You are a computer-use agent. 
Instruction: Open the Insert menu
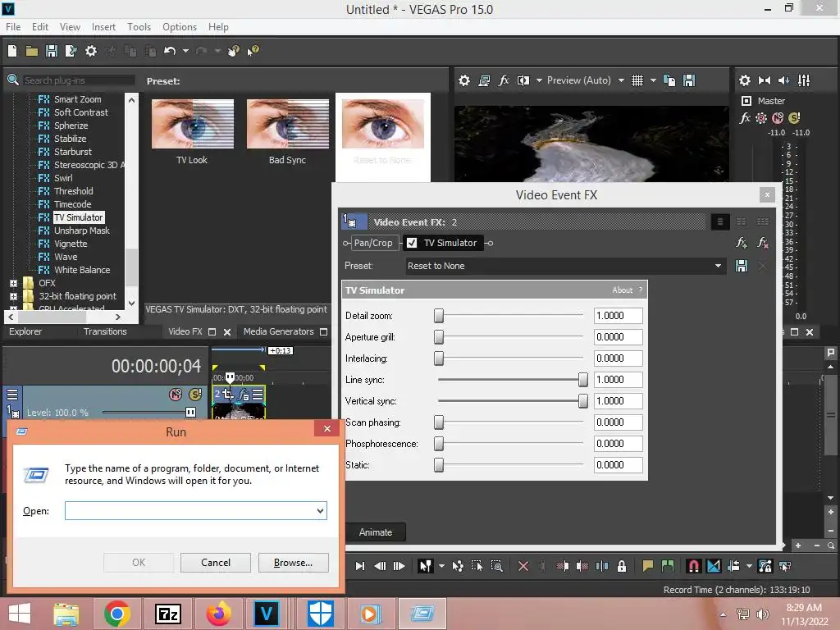click(x=103, y=27)
